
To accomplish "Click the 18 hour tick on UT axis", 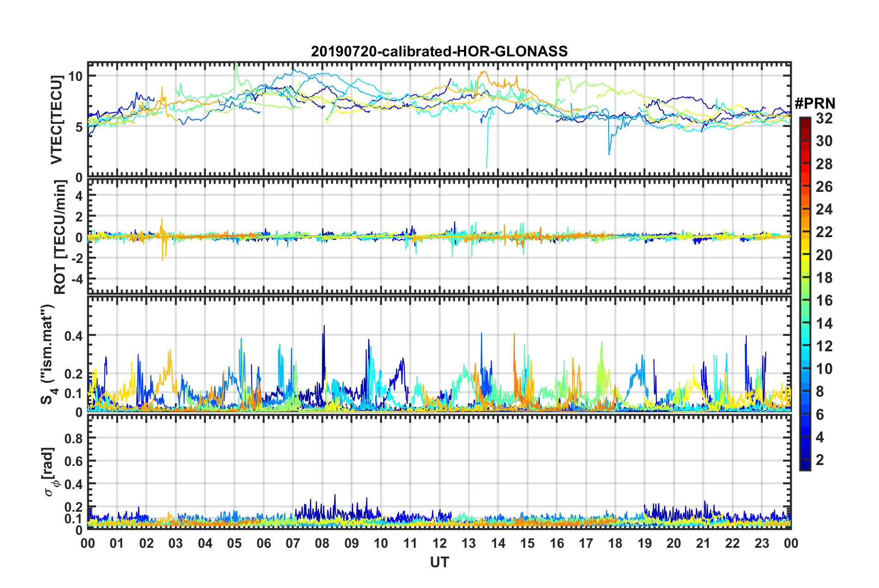I will [x=615, y=543].
